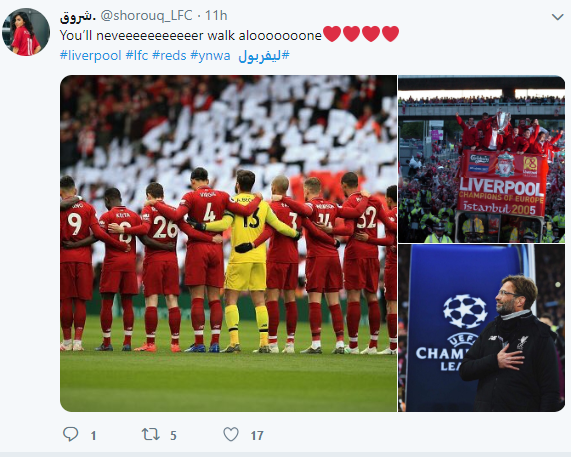
Task: Open the #reds hashtag
Action: tap(169, 55)
